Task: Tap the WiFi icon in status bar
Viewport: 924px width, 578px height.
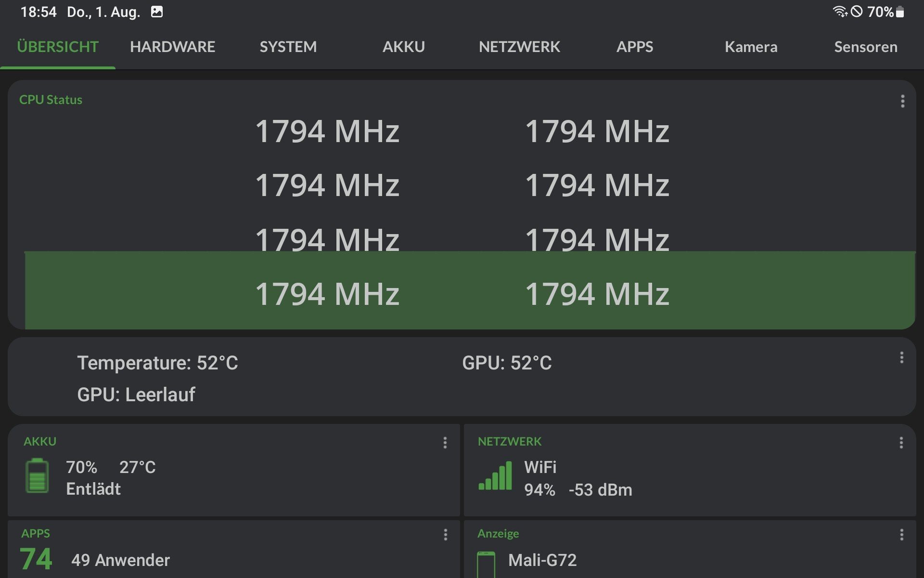Action: 840,12
